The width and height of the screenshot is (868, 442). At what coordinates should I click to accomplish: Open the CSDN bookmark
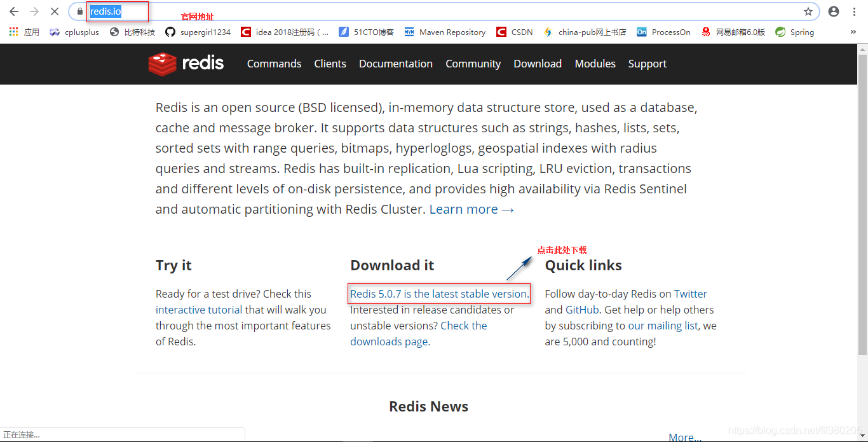(515, 32)
